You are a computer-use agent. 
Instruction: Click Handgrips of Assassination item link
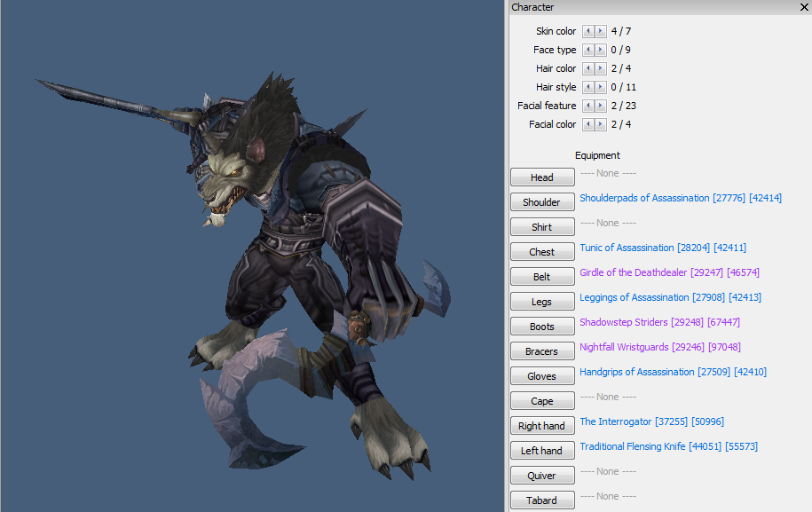coord(673,372)
